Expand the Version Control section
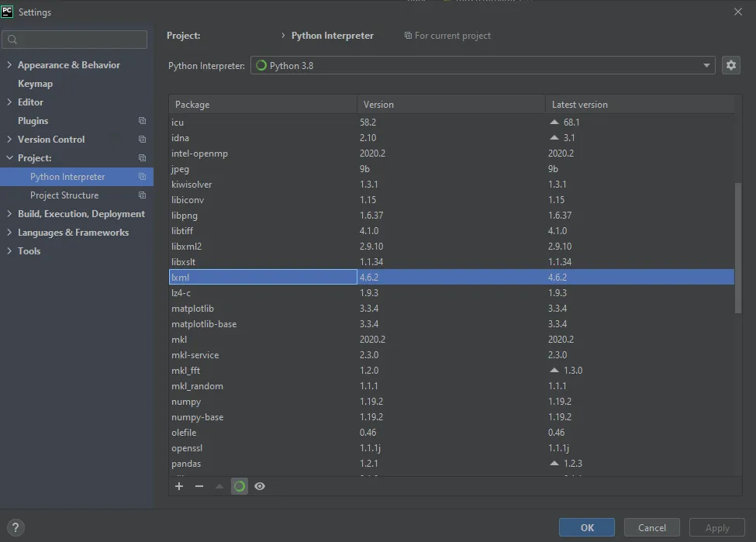Viewport: 756px width, 542px height. [9, 139]
